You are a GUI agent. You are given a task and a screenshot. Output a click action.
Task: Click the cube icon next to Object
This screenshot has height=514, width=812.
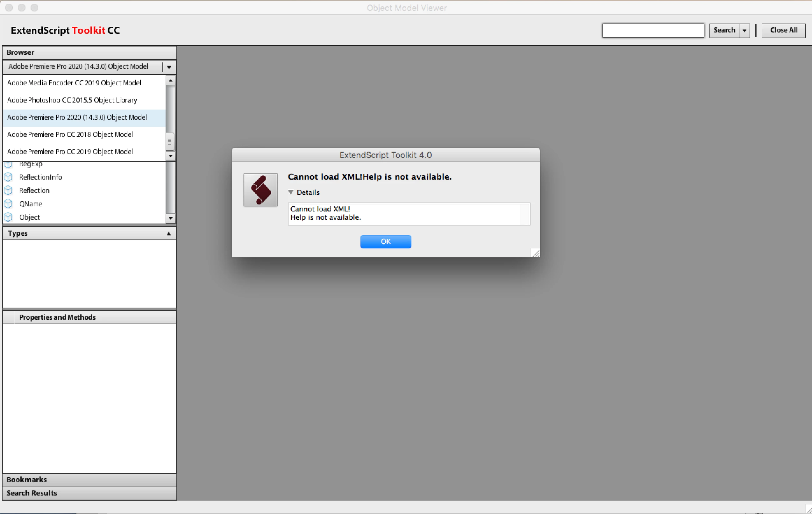click(x=8, y=217)
